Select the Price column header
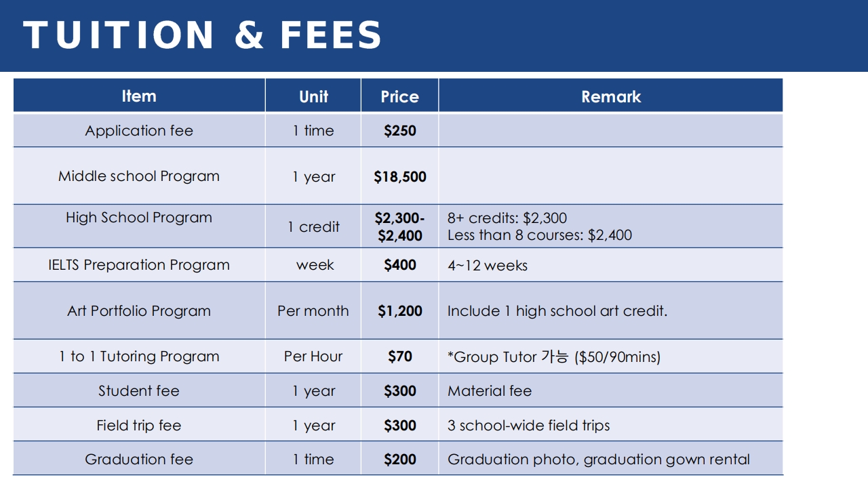The width and height of the screenshot is (868, 488). pos(399,96)
